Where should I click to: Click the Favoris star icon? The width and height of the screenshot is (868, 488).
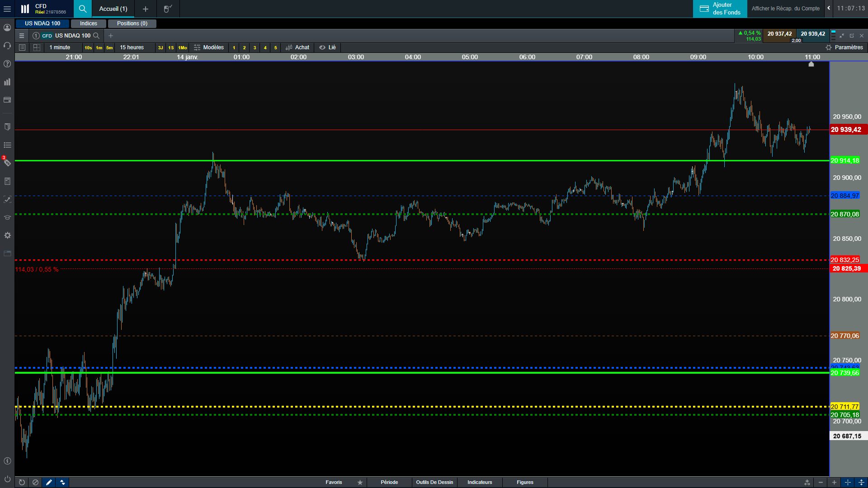(360, 482)
